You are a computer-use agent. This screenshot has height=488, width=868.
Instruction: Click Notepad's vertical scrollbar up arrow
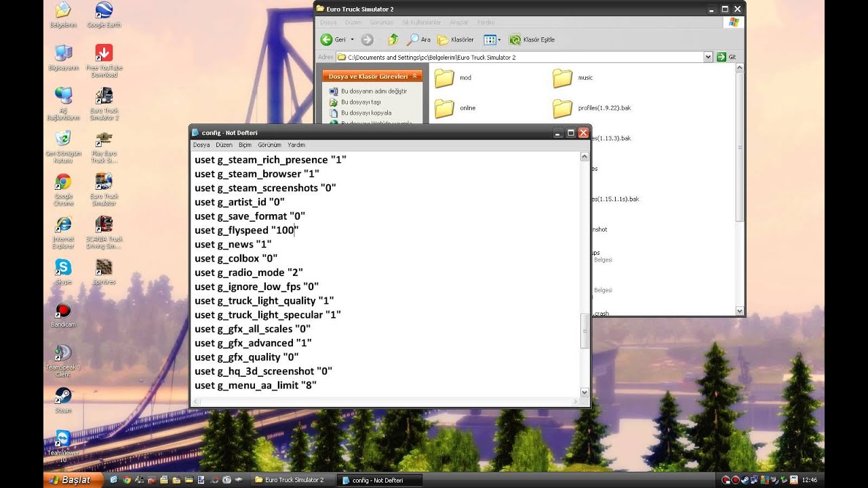(x=585, y=157)
